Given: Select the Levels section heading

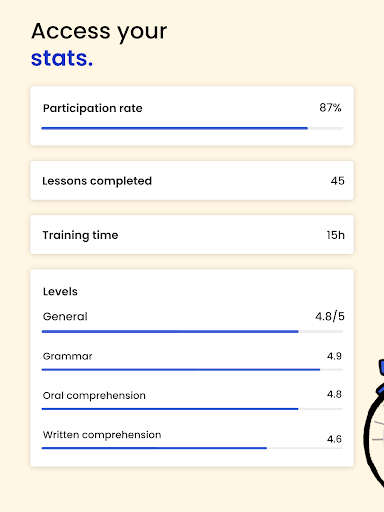Looking at the screenshot, I should point(60,291).
